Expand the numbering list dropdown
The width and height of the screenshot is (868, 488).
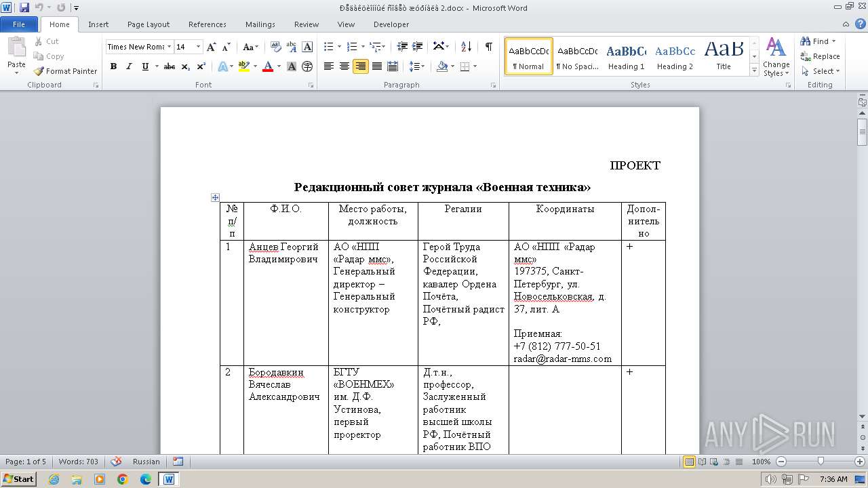tap(363, 47)
